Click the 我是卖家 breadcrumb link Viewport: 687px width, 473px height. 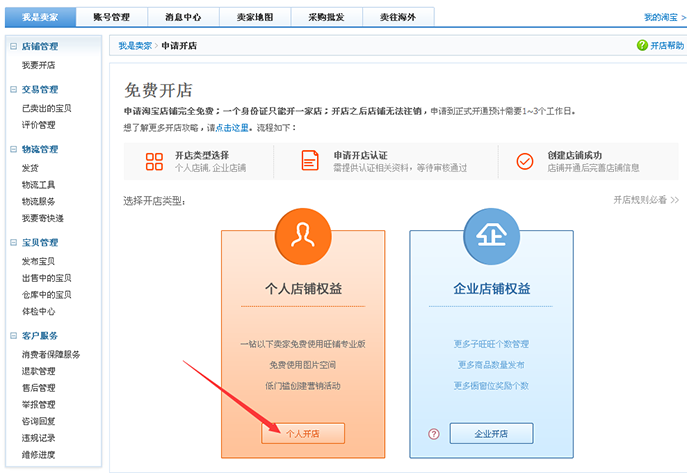point(135,46)
